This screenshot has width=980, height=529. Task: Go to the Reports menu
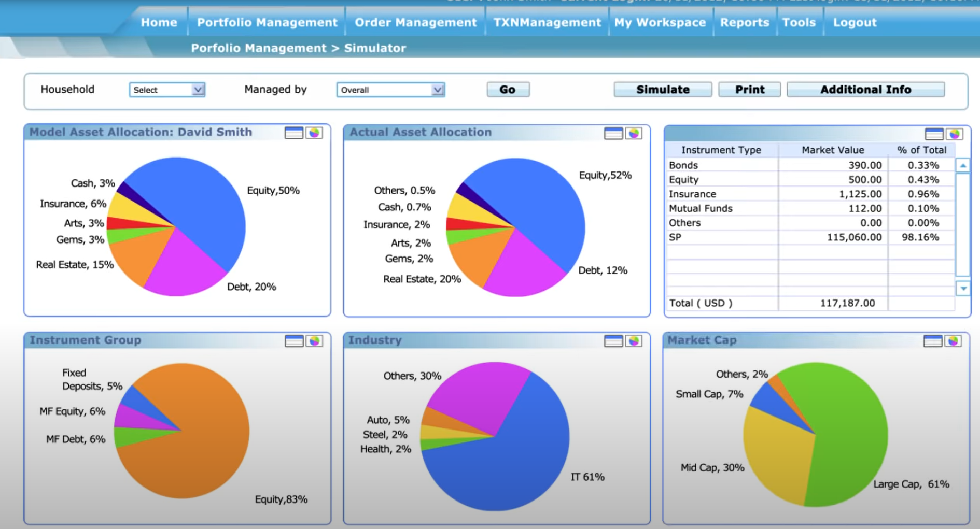(744, 22)
